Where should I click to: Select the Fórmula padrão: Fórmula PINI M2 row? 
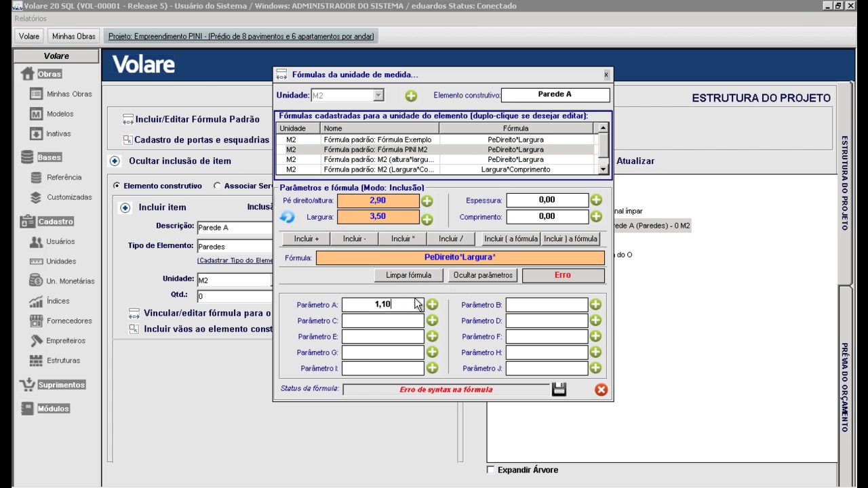(436, 150)
